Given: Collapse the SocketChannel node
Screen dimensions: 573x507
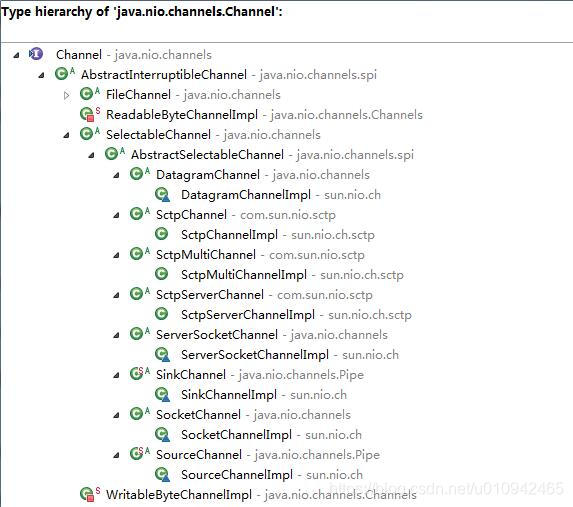Looking at the screenshot, I should (116, 415).
